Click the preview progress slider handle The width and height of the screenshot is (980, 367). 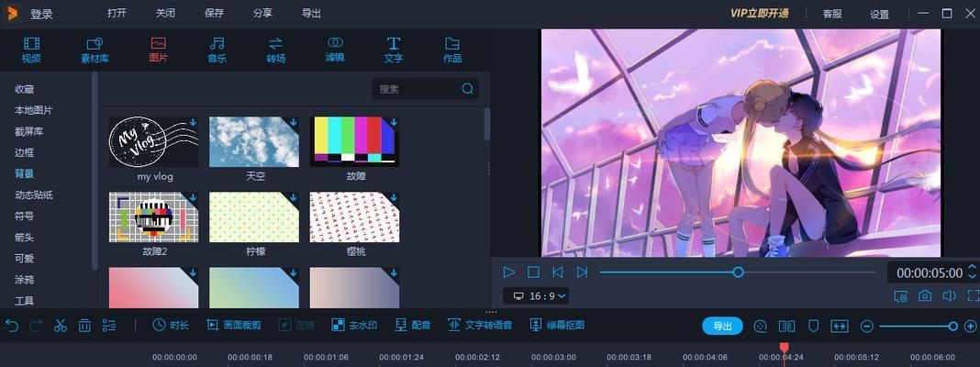click(738, 272)
